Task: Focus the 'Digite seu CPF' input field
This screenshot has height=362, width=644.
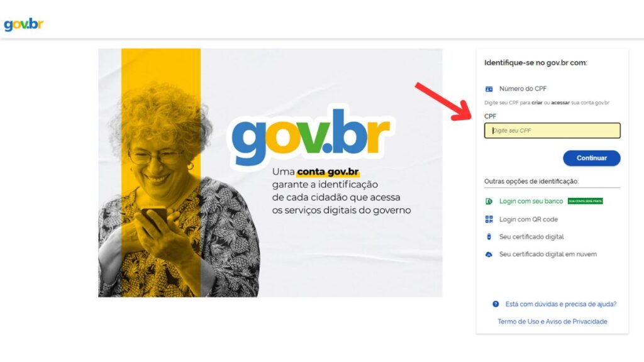Action: [x=552, y=131]
